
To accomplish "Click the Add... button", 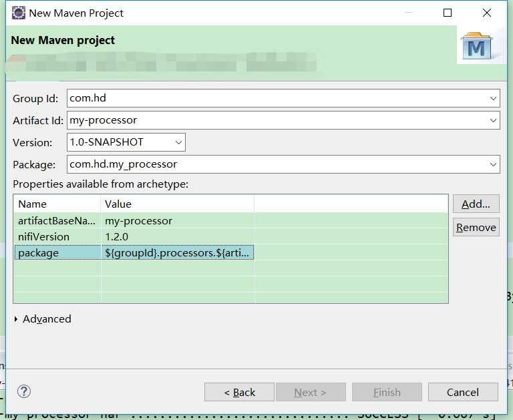I will [x=476, y=204].
